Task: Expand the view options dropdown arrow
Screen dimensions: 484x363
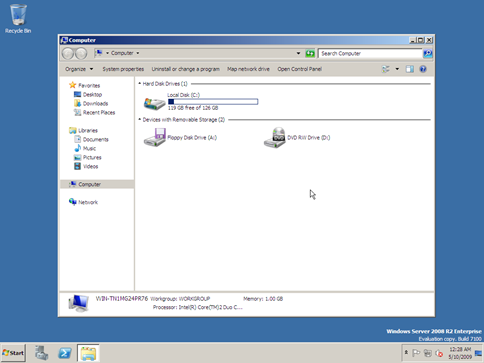Action: tap(397, 69)
